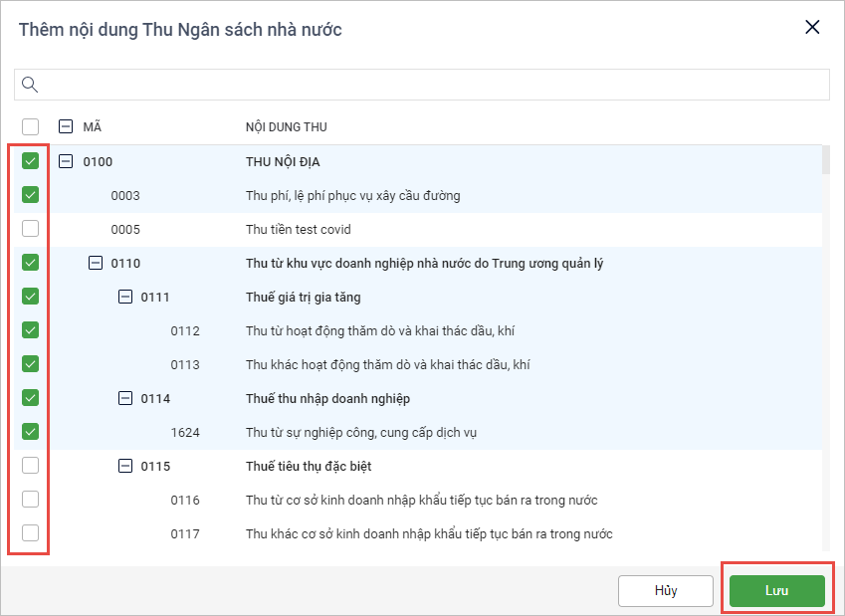Check the 0116 row checkbox
This screenshot has height=616, width=845.
click(30, 500)
